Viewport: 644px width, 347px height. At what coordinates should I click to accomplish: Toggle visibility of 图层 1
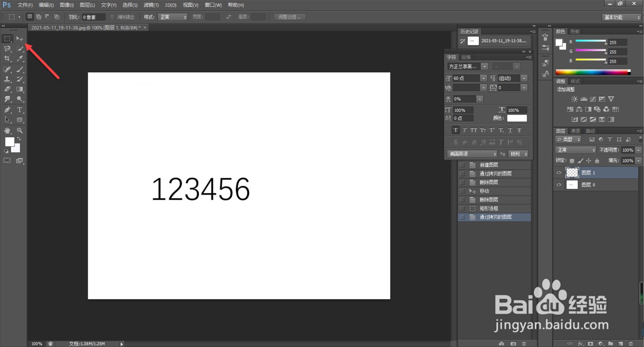click(559, 173)
